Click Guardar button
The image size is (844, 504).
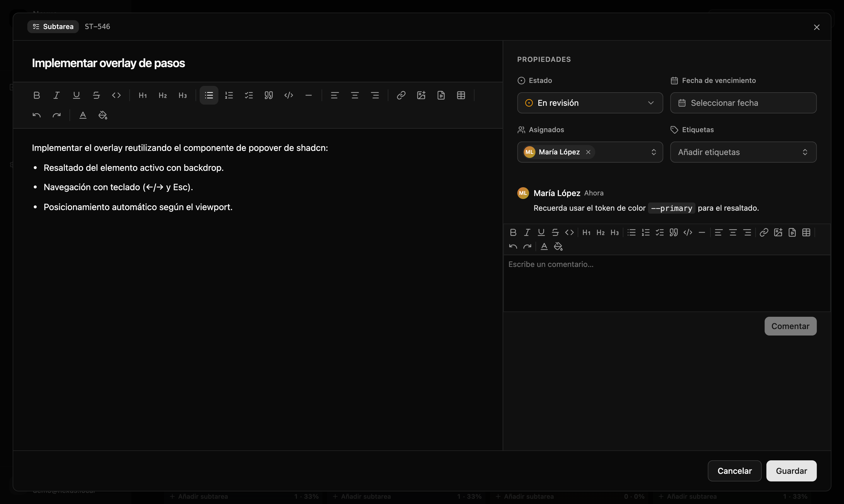tap(792, 471)
